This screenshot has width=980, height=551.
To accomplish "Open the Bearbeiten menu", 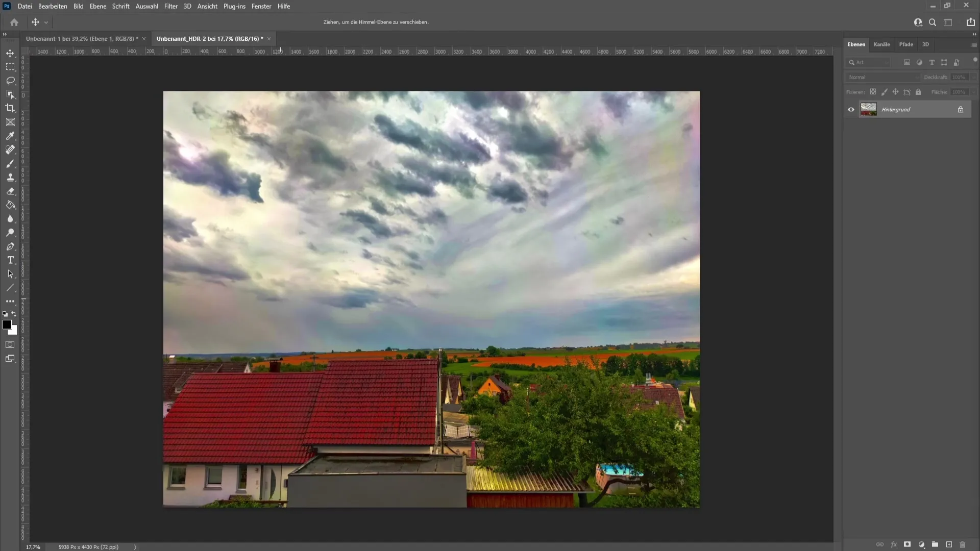I will (53, 6).
